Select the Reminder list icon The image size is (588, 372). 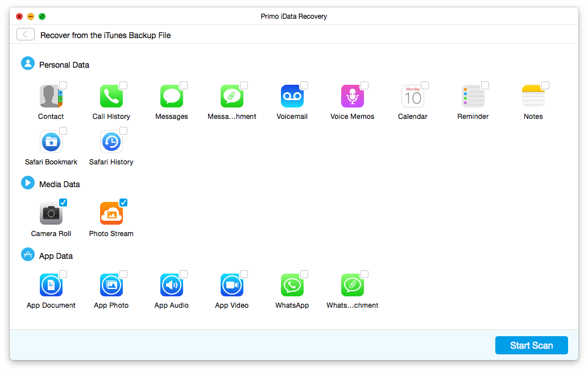pos(473,96)
